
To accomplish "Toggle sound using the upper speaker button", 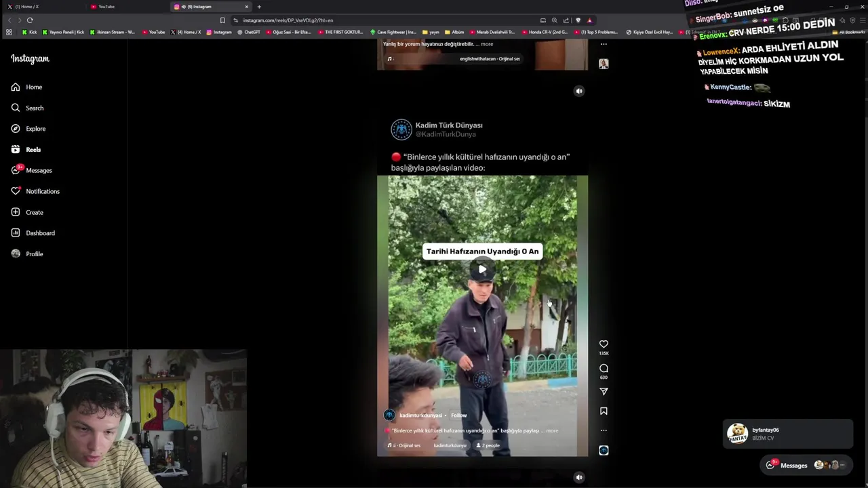I will (x=579, y=91).
